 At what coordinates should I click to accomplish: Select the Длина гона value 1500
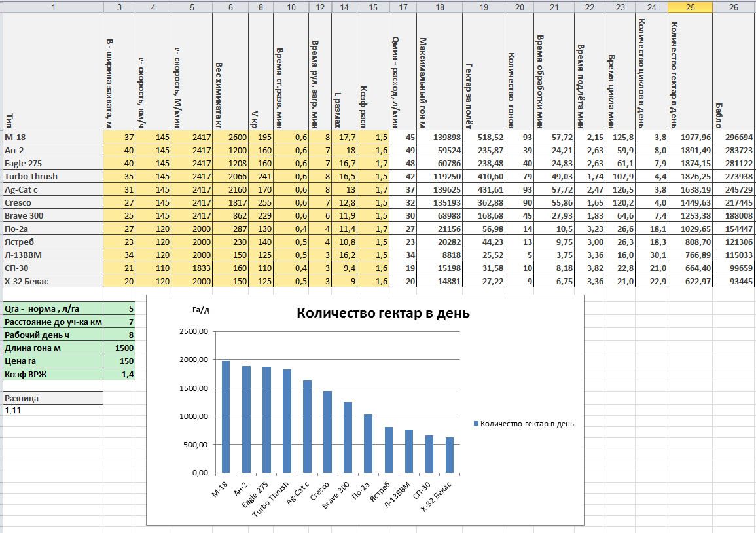point(119,348)
